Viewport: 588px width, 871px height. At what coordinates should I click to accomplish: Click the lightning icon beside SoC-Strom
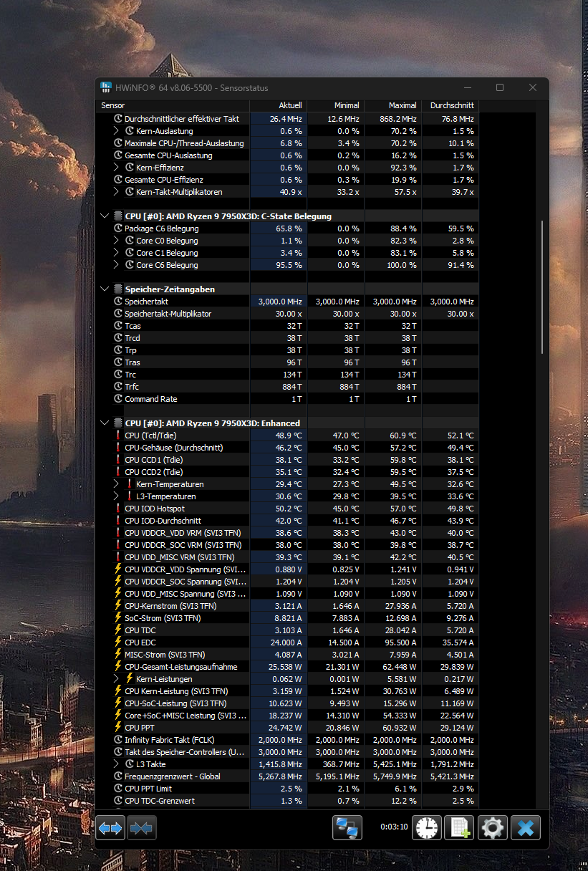point(119,618)
